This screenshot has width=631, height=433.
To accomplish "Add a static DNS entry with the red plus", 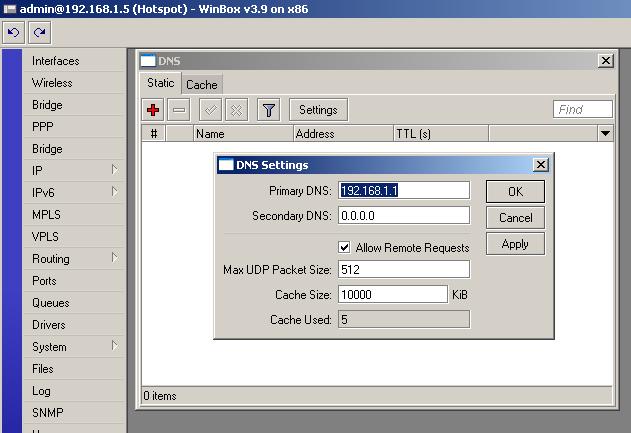I will pyautogui.click(x=153, y=110).
